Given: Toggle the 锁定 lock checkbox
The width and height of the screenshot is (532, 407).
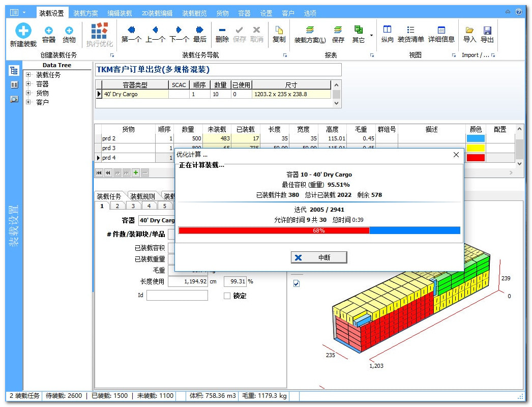Looking at the screenshot, I should pyautogui.click(x=227, y=296).
